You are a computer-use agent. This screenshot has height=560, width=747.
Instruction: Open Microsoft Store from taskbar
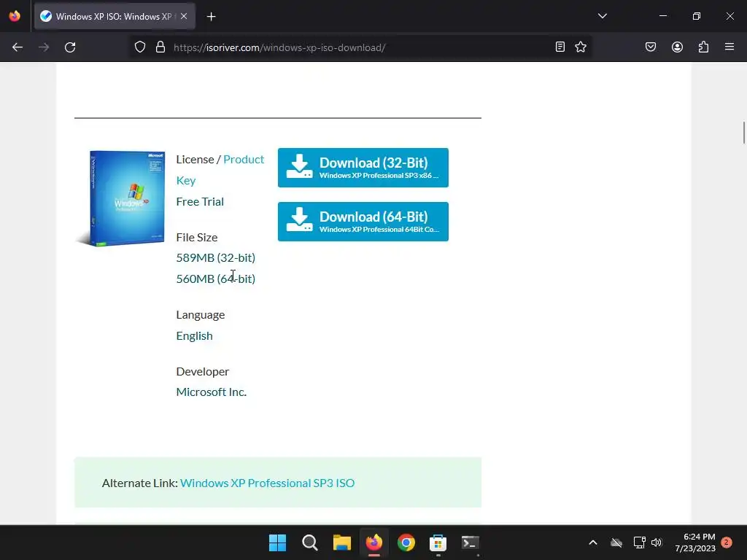(438, 542)
